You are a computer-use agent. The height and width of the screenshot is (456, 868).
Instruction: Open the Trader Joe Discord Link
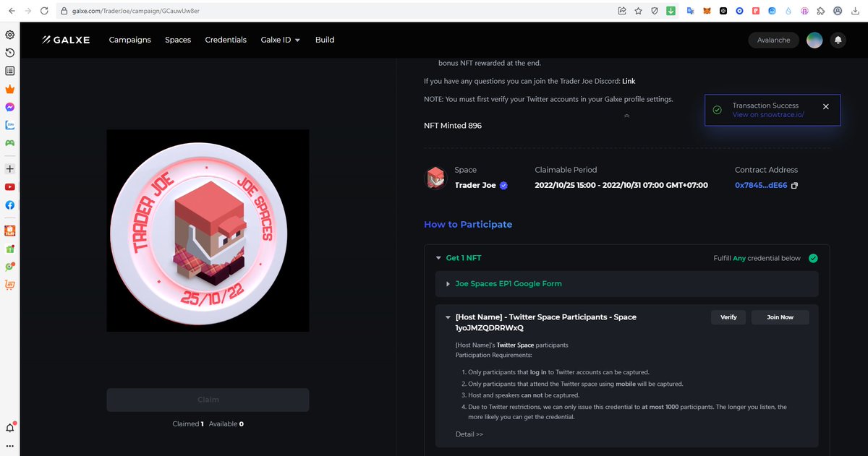click(629, 81)
